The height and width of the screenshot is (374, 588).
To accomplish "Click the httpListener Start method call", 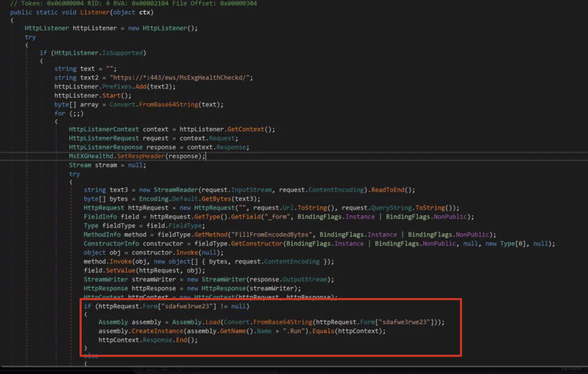I will pos(111,95).
